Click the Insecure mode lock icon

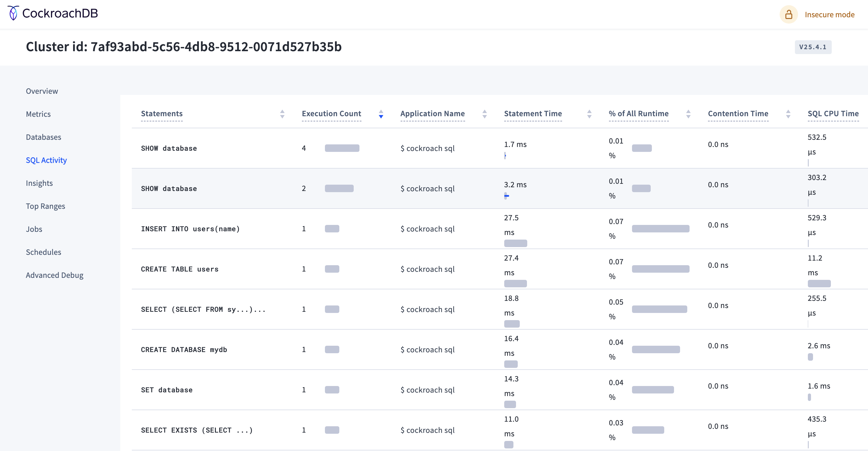(x=789, y=14)
